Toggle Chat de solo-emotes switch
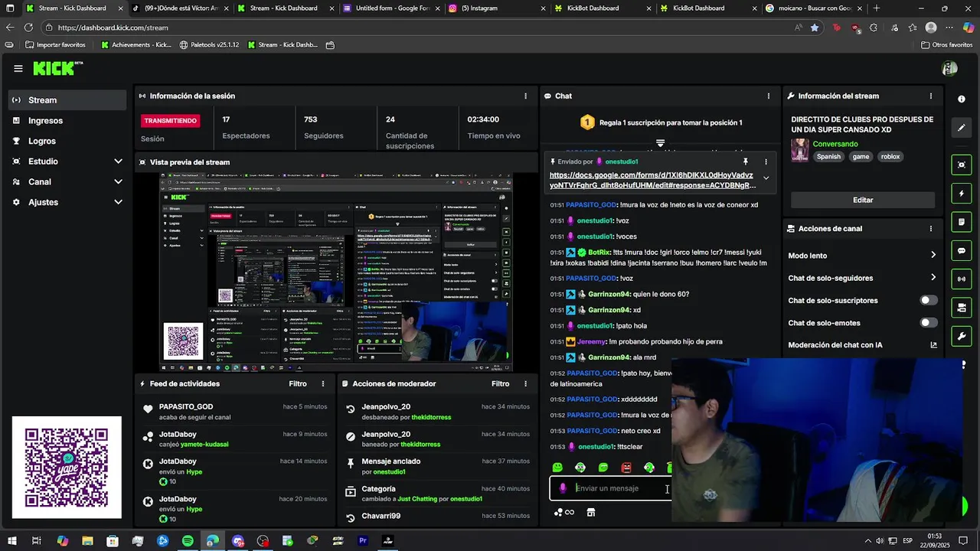Viewport: 980px width, 551px height. [x=929, y=323]
